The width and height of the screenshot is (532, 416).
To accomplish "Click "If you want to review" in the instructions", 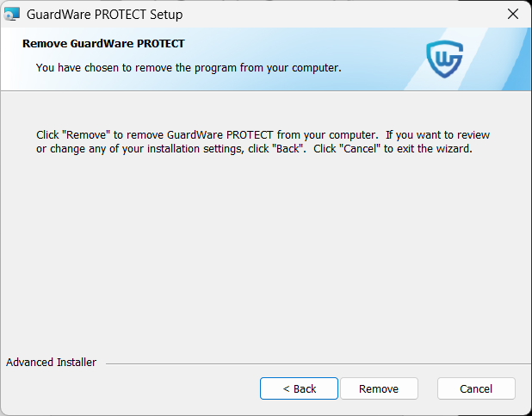I will pos(438,135).
